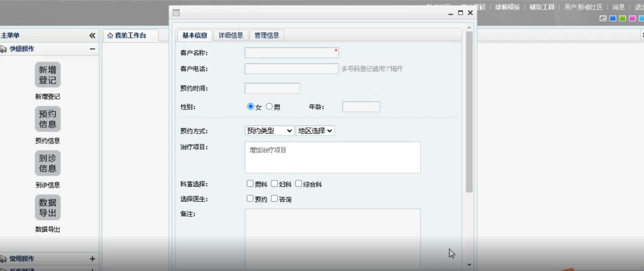This screenshot has height=271, width=644.
Task: Check the 咨询 doctor checkbox
Action: 274,198
